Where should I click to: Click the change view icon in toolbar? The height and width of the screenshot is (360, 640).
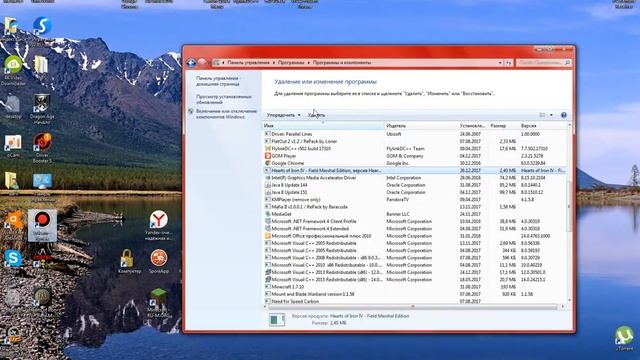[542, 115]
